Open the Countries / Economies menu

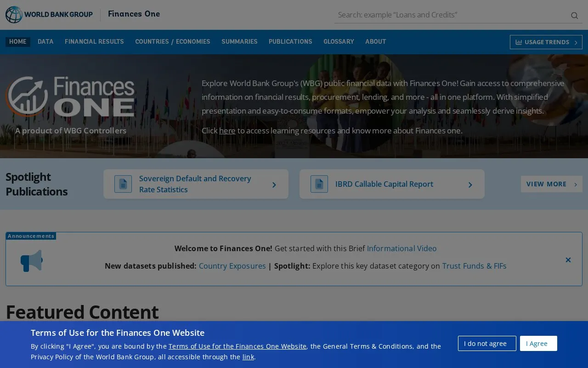point(173,42)
